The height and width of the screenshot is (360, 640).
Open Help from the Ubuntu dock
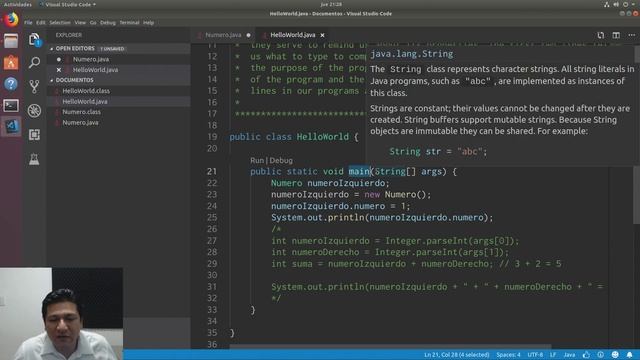(11, 84)
